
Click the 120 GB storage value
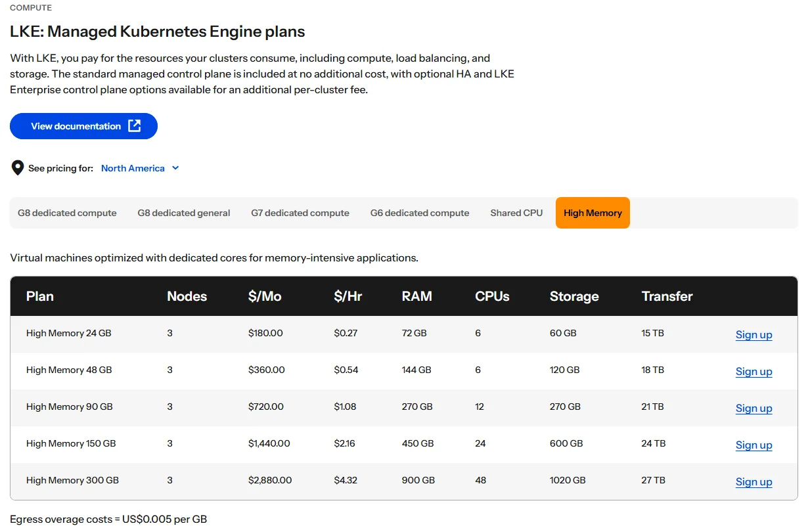(x=565, y=370)
